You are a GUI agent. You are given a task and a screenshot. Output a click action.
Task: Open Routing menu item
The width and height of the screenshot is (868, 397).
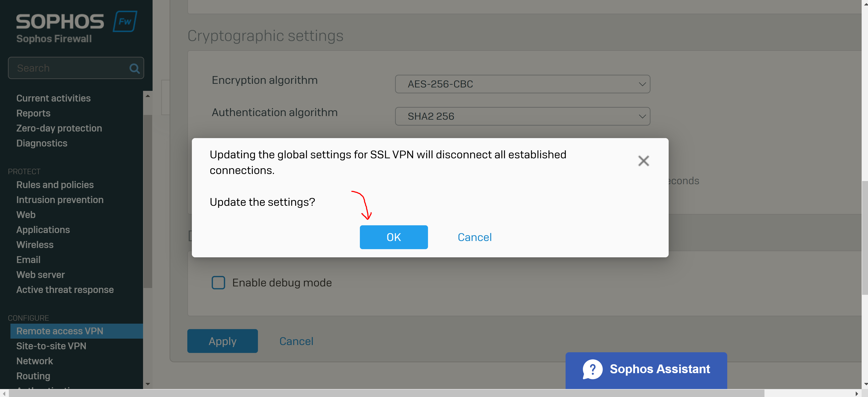click(33, 376)
